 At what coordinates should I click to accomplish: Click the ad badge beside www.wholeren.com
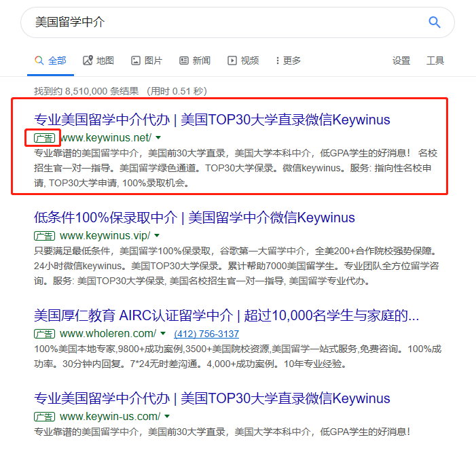(x=45, y=333)
